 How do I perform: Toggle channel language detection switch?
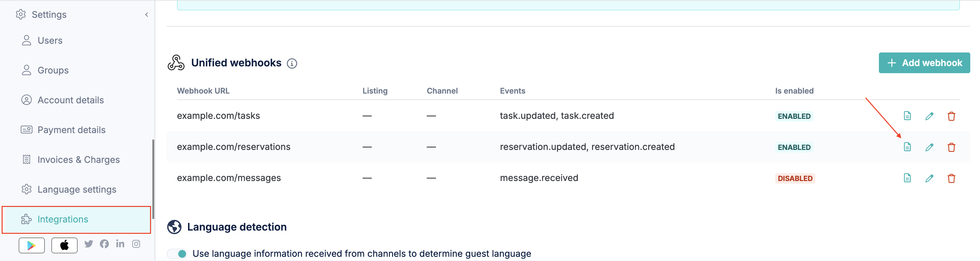(177, 254)
